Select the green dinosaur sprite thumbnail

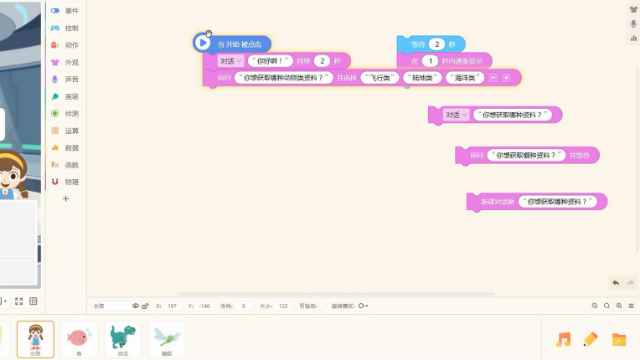click(123, 339)
